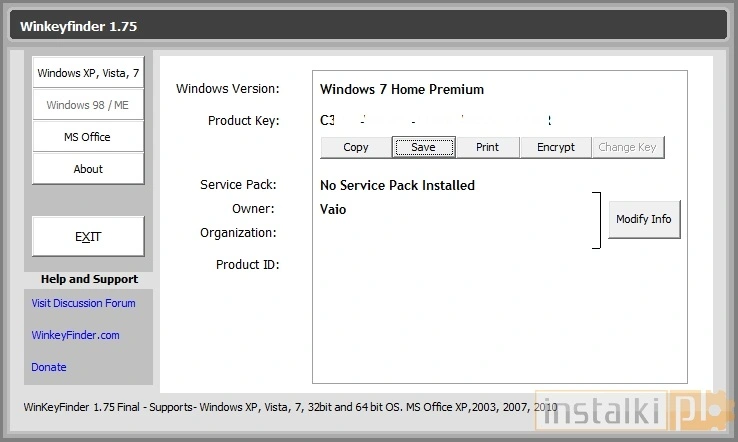This screenshot has height=442, width=738.
Task: Print the product key
Action: [487, 147]
